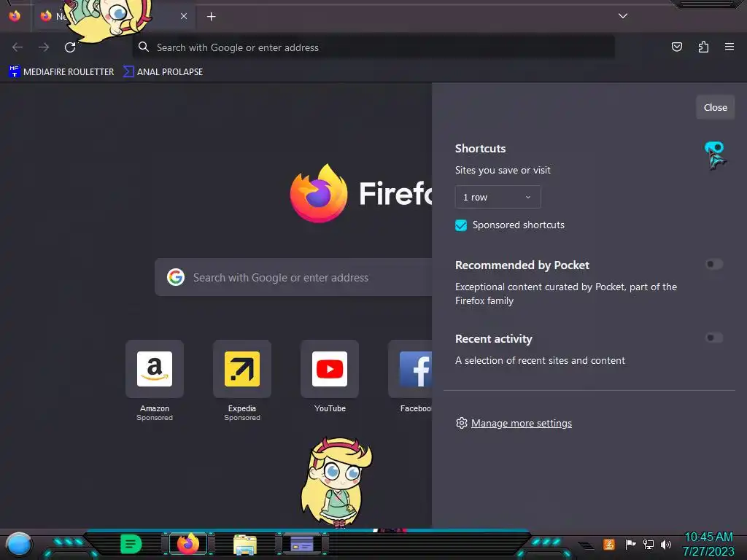
Task: Open network status tray icon
Action: 649,544
